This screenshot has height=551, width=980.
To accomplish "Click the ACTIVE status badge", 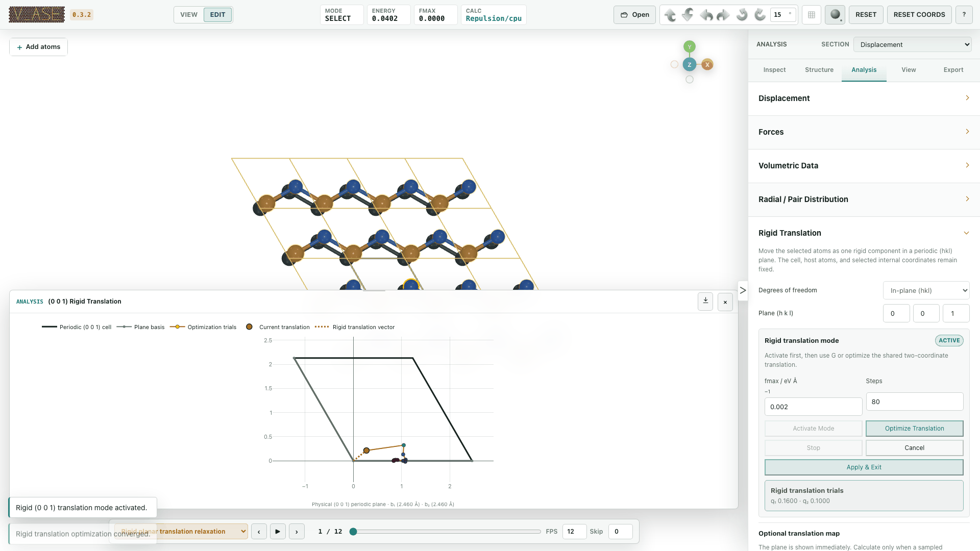I will [x=949, y=341].
